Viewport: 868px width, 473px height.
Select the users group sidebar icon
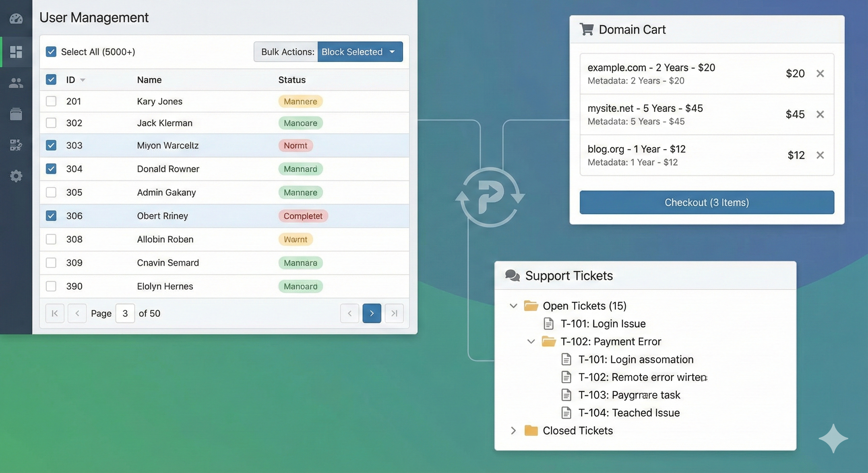[16, 83]
